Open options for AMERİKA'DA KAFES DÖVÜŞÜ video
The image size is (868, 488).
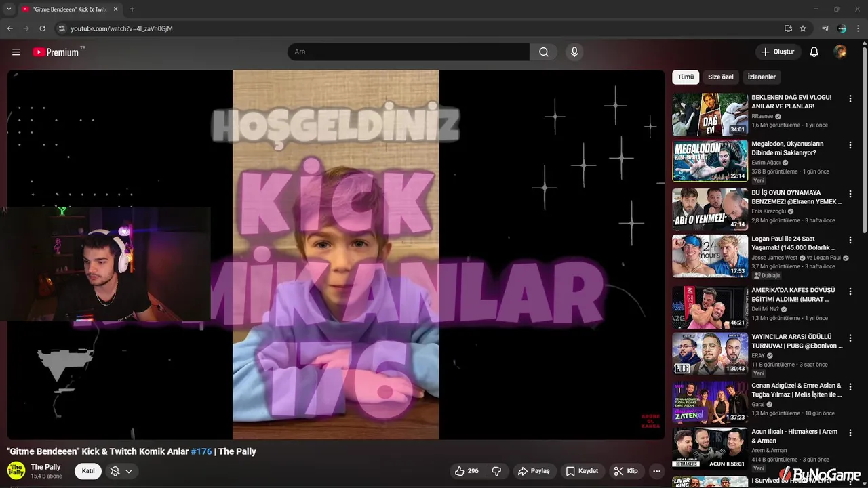coord(850,291)
